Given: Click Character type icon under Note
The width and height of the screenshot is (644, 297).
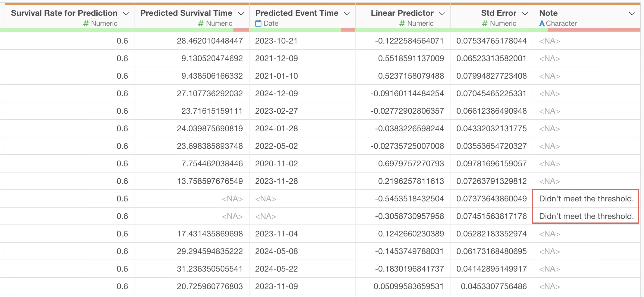Looking at the screenshot, I should pos(542,23).
